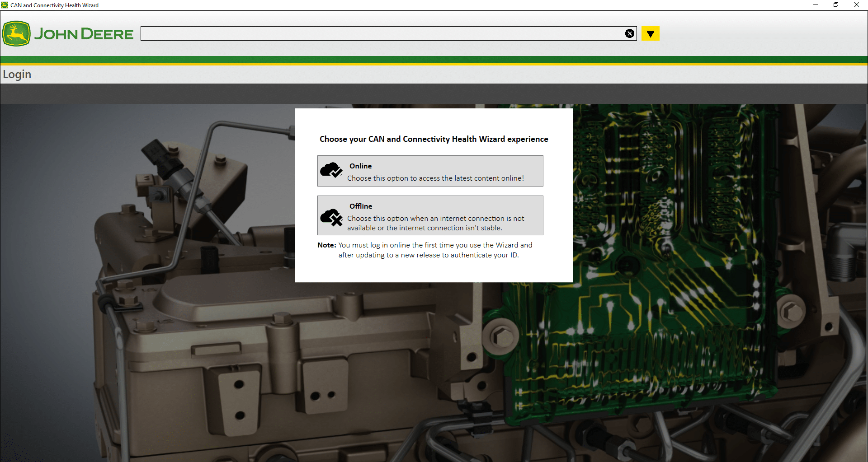The image size is (868, 462).
Task: Select the Offline label
Action: (360, 206)
